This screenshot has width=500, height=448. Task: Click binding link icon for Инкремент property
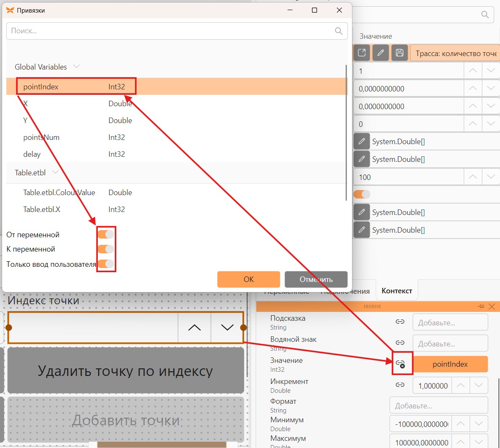pos(400,385)
